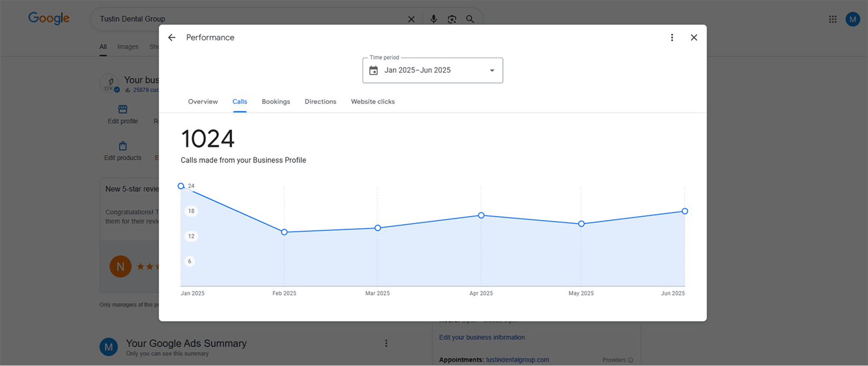
Task: Click the Feb 2025 axis label
Action: pos(284,293)
